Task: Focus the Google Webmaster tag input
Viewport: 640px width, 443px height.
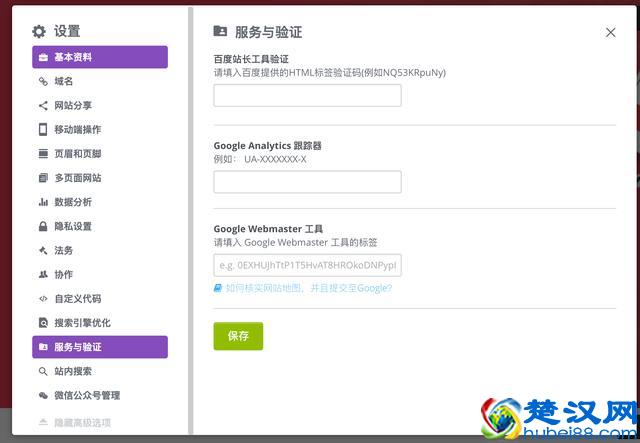Action: 307,265
